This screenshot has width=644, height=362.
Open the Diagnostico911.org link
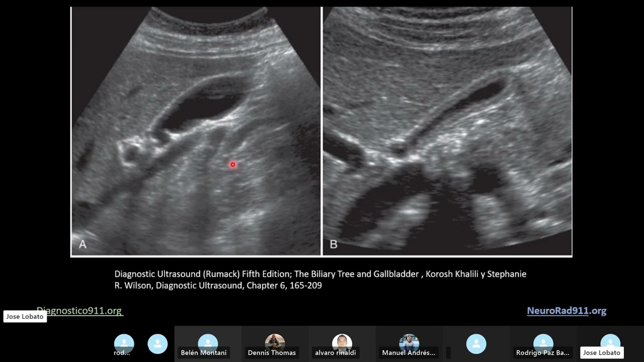(79, 311)
